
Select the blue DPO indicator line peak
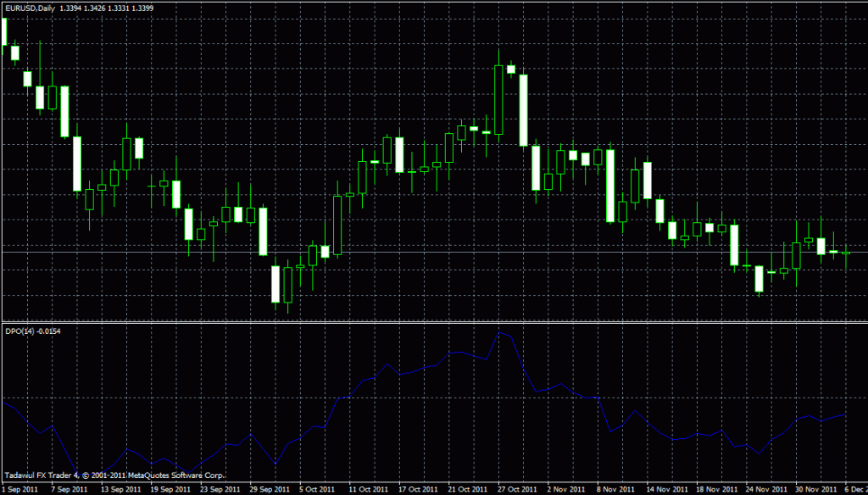pyautogui.click(x=499, y=332)
